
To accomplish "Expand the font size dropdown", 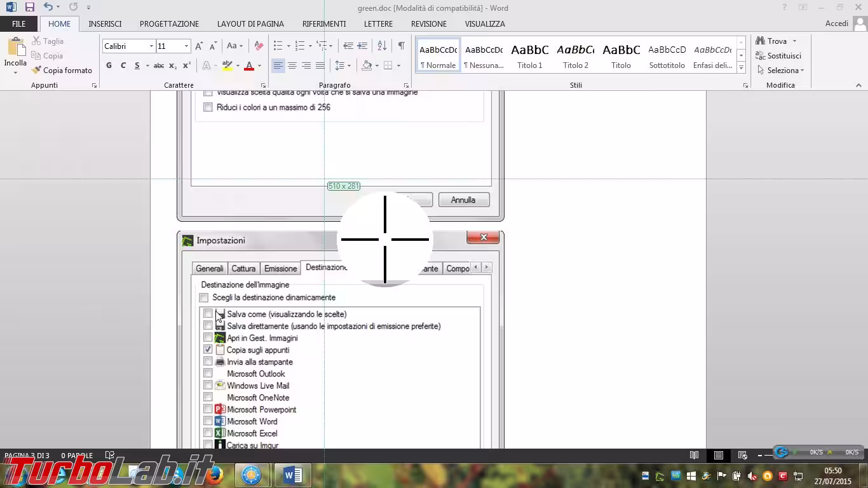I will (x=186, y=46).
